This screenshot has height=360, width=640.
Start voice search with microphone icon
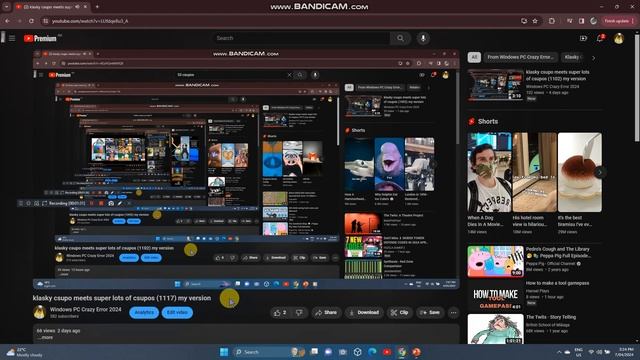[x=423, y=38]
